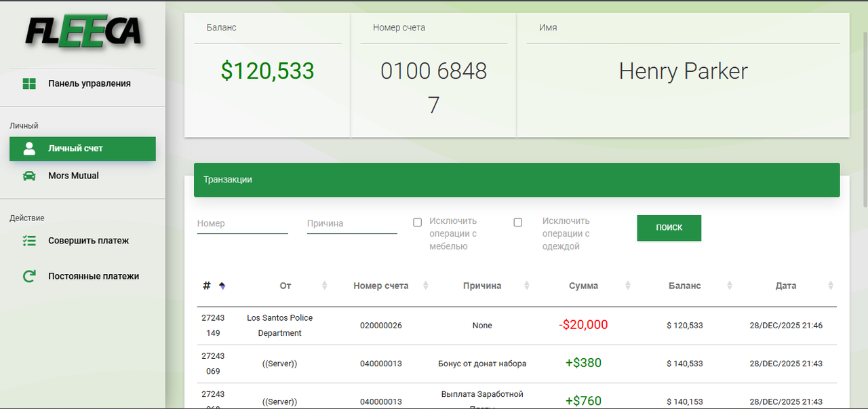This screenshot has height=409, width=868.
Task: Click Бонус от донат набора reason
Action: tap(482, 364)
